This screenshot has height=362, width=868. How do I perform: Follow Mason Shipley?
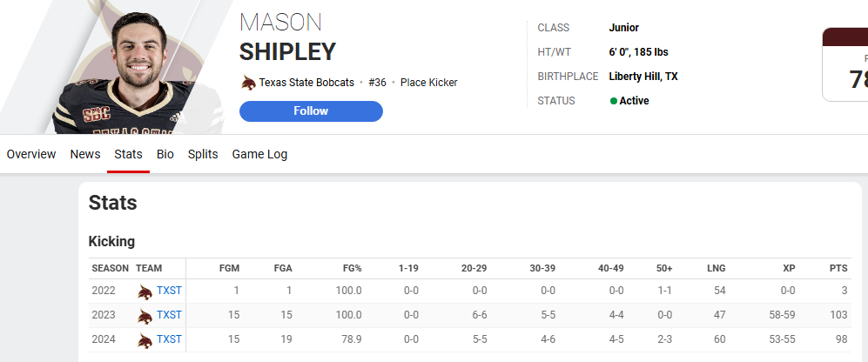click(x=311, y=111)
